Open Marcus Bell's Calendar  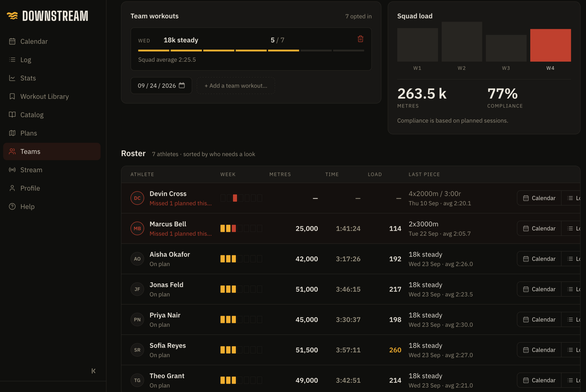[x=539, y=228]
